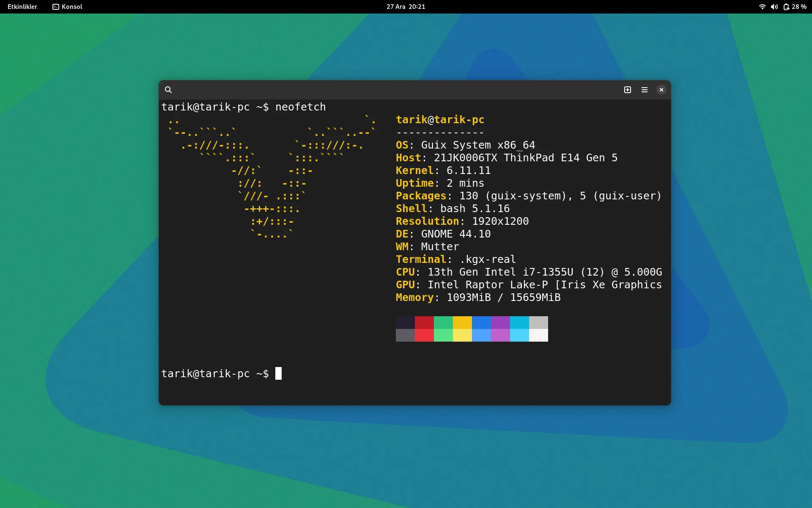Click the 'Uptime: 2 mins' line
812x508 pixels.
click(440, 183)
